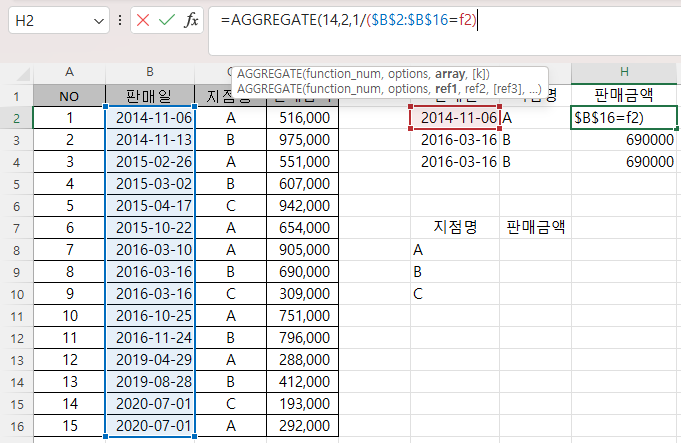The image size is (681, 443).
Task: Select the cell with NO value 15
Action: 69,426
